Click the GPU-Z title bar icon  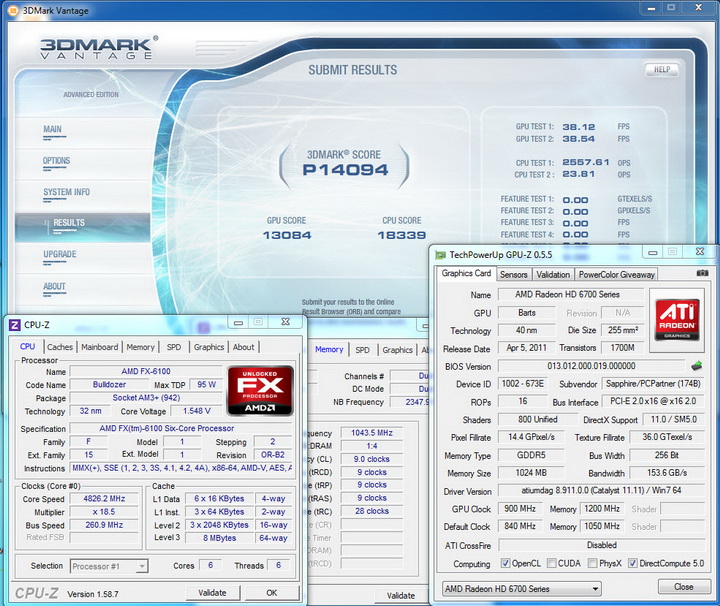tap(441, 255)
